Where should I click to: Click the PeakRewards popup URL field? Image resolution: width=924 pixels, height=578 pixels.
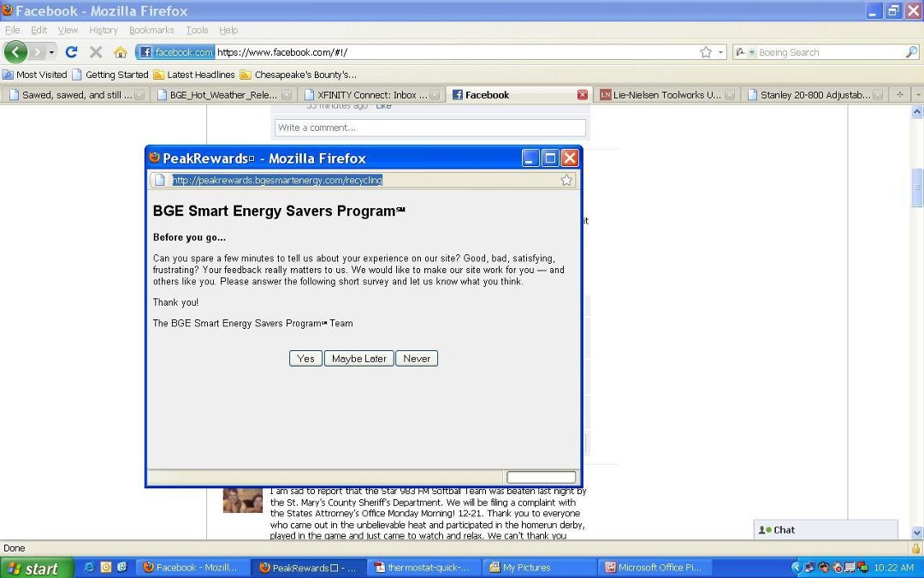coord(363,181)
